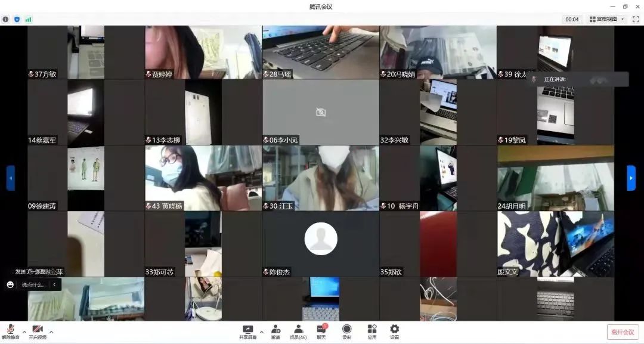Open 共享屏幕 screen sharing
Viewport: 644px width, 344px height.
pos(247,330)
